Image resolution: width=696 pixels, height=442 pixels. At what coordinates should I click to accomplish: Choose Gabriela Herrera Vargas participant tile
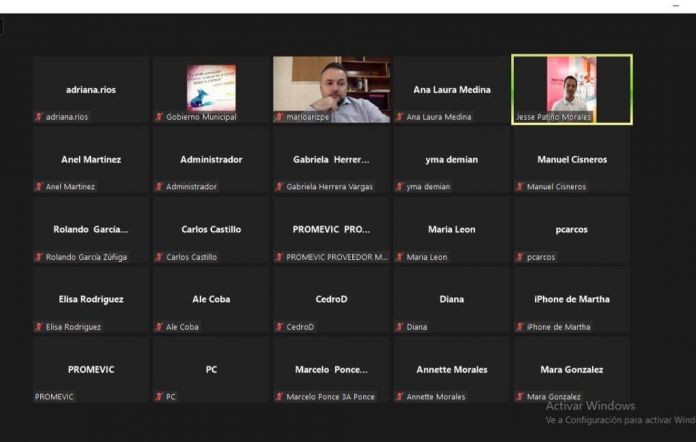click(331, 160)
